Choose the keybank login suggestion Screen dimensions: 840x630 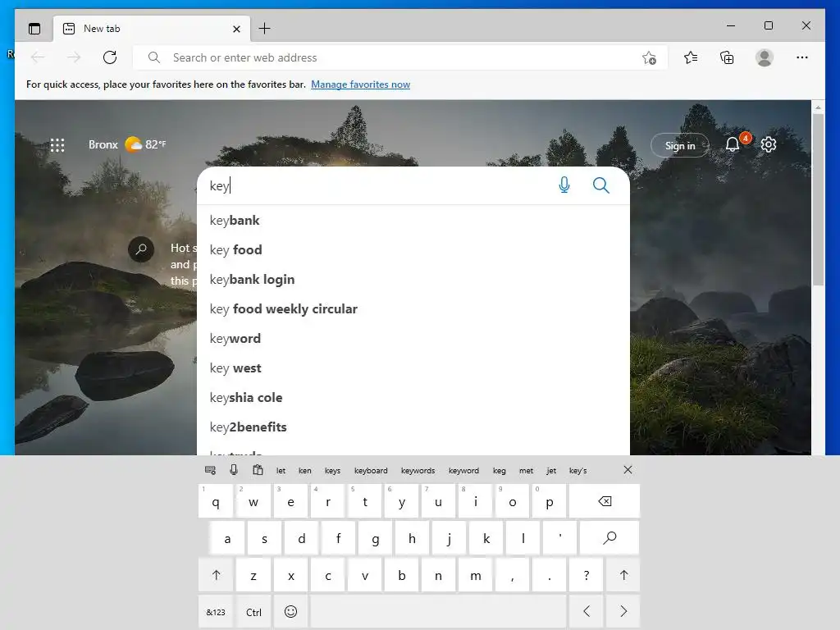(413, 279)
